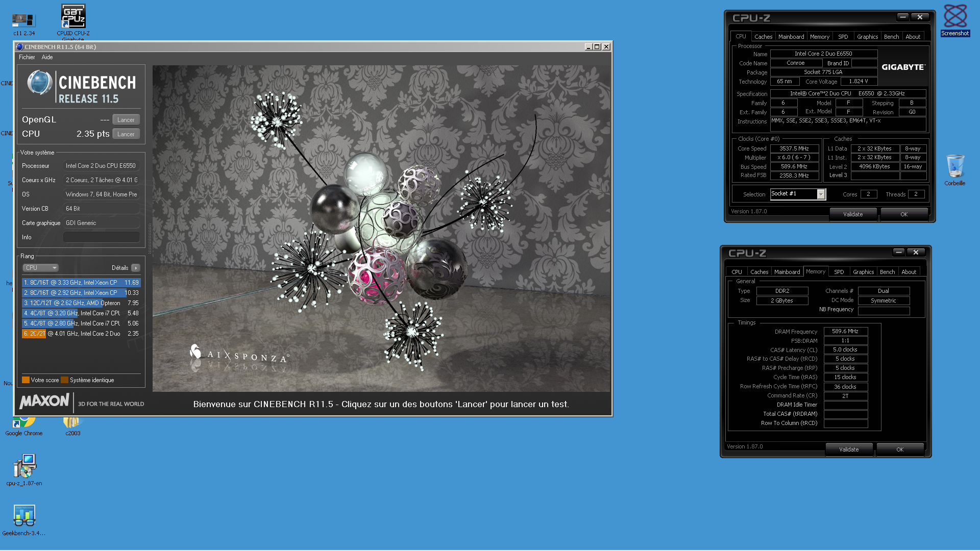Switch to Caches tab in upper CPU-Z
This screenshot has height=551, width=980.
[x=763, y=37]
